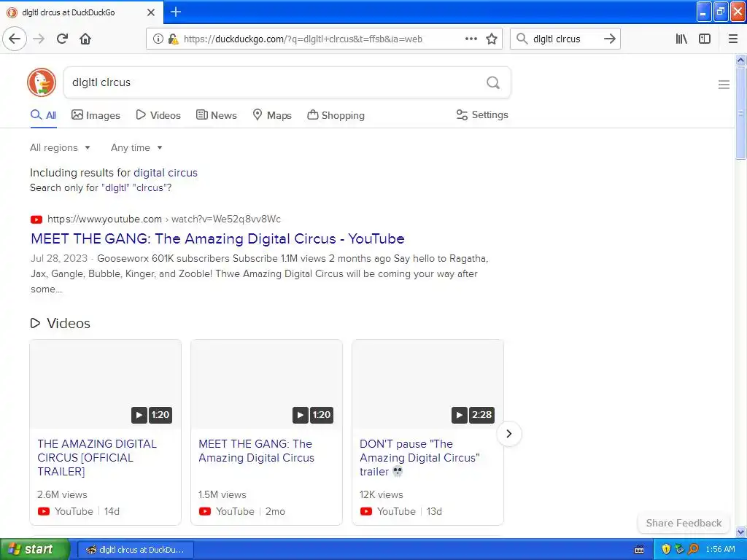
Task: Open the Firefox home page icon
Action: [85, 39]
